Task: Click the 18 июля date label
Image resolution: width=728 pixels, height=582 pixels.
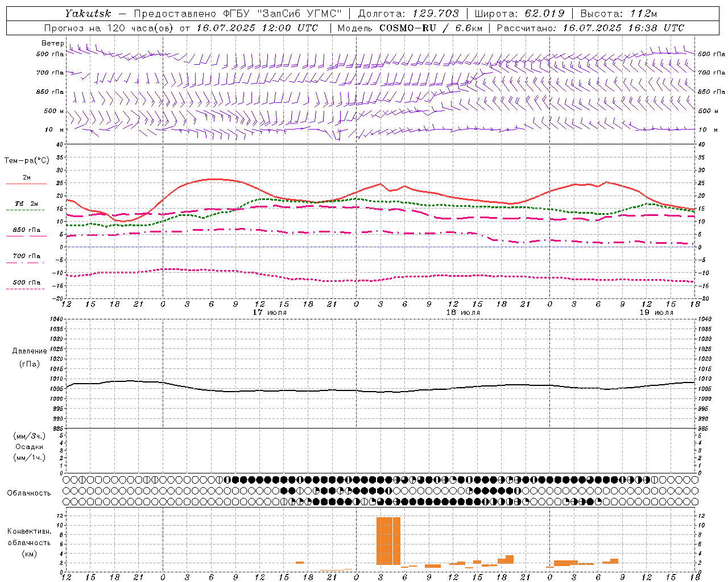Action: [463, 313]
